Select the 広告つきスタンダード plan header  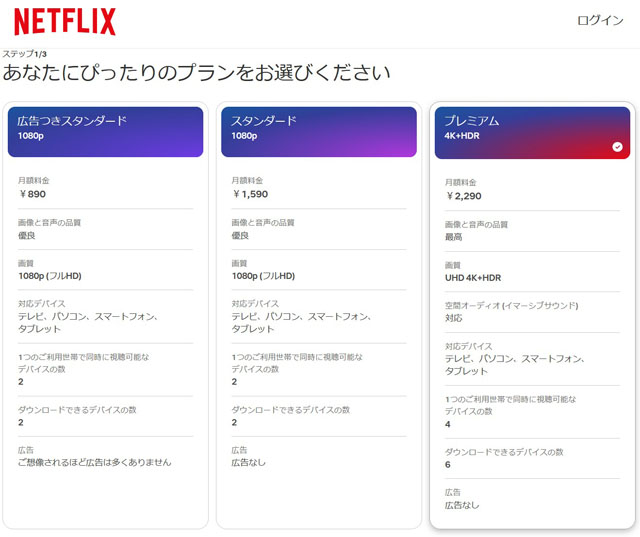pos(105,132)
